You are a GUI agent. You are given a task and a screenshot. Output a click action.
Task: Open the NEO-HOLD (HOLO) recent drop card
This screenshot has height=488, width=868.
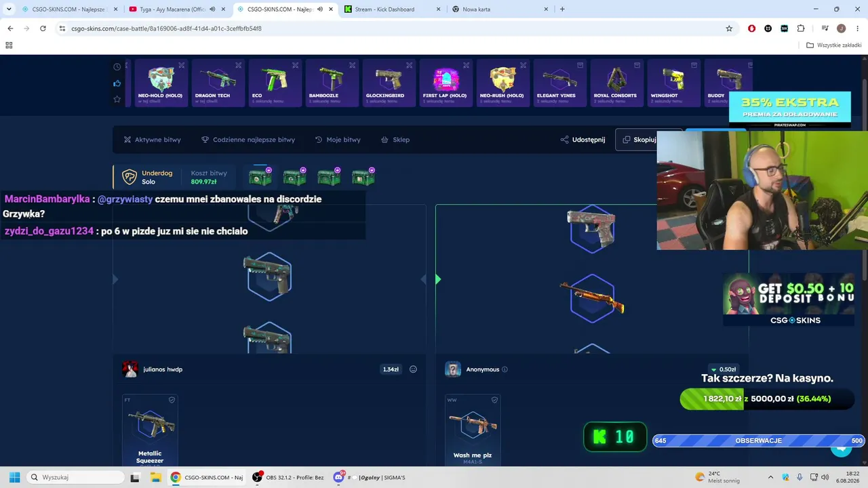click(x=161, y=83)
